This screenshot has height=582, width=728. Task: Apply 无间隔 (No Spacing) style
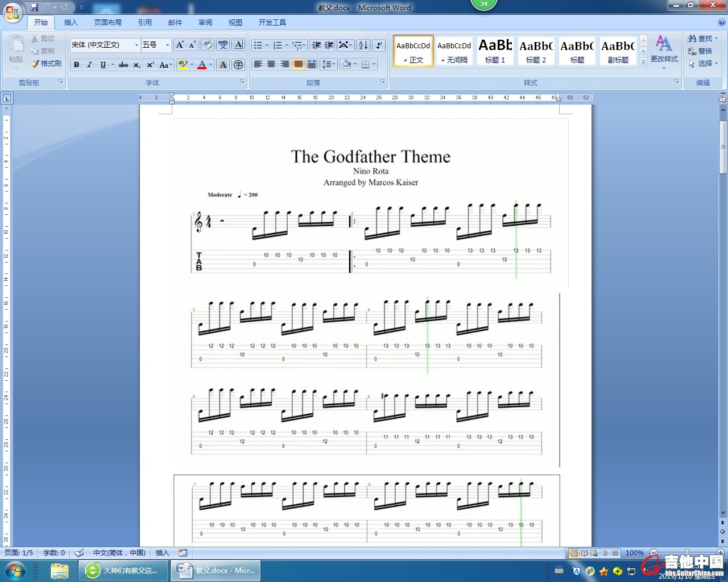coord(454,51)
